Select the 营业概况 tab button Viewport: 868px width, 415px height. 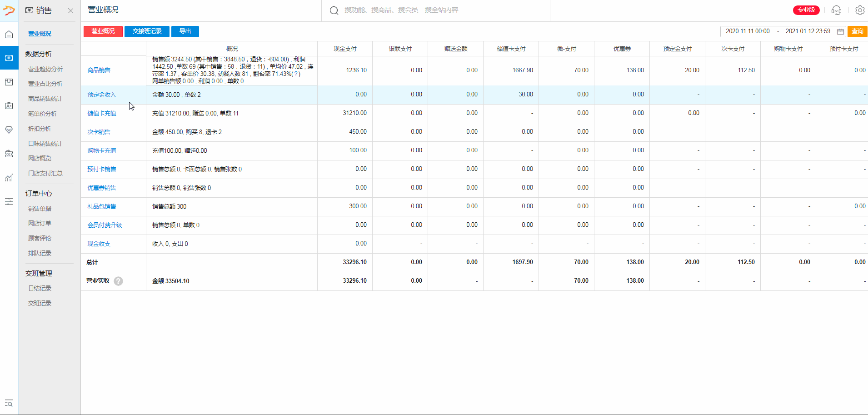click(103, 31)
